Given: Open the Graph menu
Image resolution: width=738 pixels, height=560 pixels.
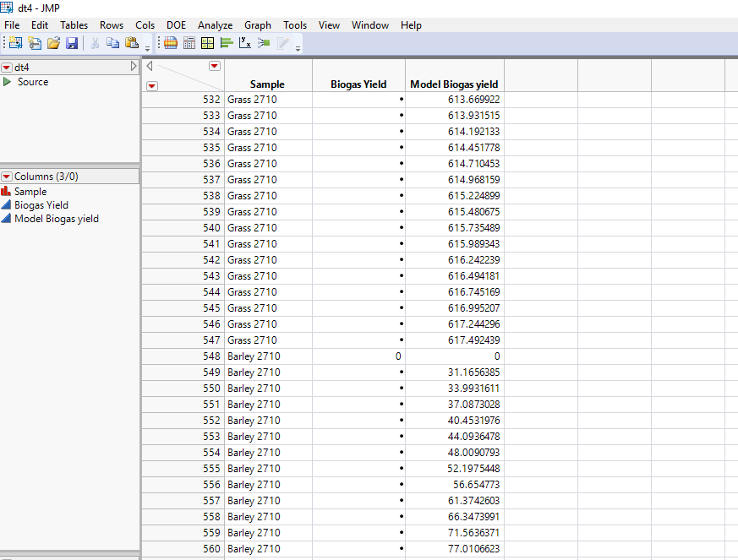Looking at the screenshot, I should tap(258, 25).
